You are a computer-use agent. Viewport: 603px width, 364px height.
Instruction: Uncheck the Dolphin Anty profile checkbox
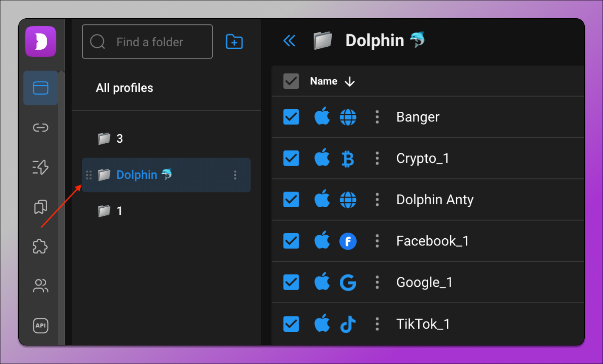[x=291, y=200]
